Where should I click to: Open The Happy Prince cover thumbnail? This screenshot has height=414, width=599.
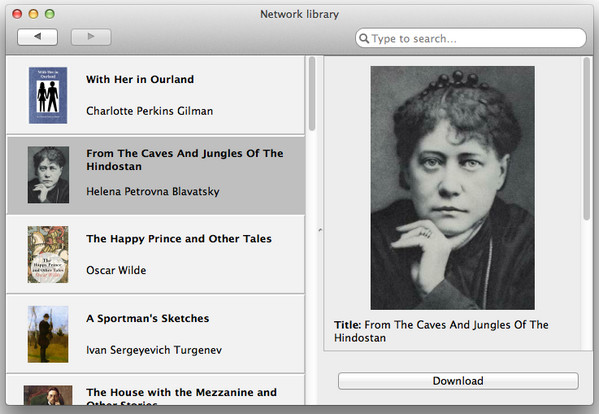coord(48,254)
